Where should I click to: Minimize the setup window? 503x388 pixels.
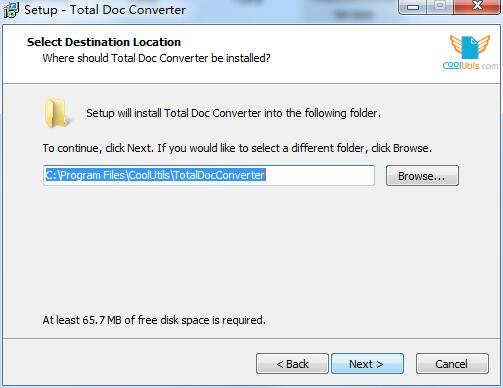(414, 7)
